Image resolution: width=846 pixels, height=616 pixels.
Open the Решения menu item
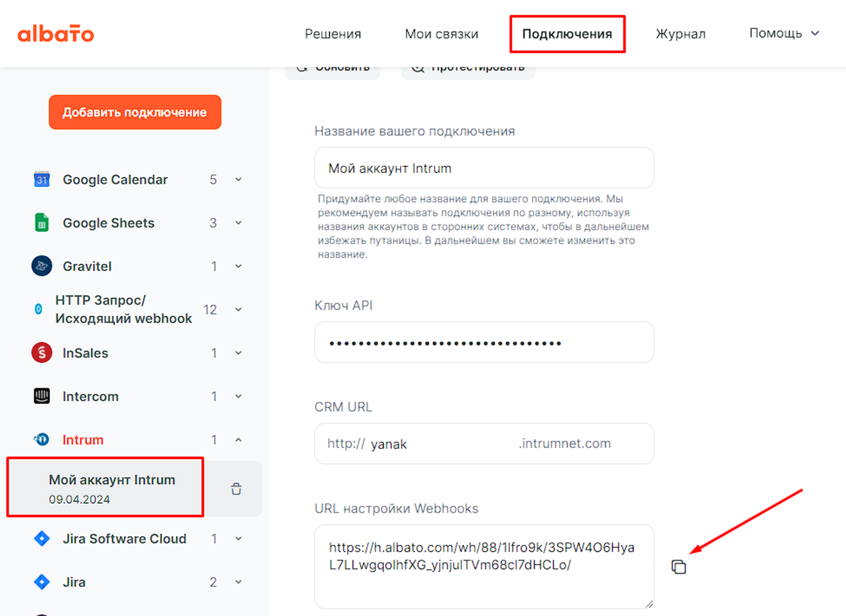333,34
